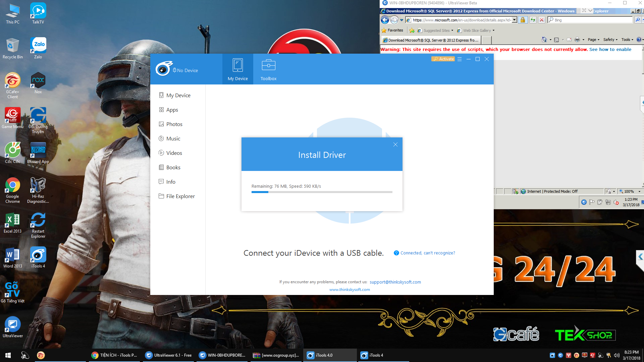Expand the IE zoom level 100% dropdown
This screenshot has width=644, height=362.
[639, 191]
